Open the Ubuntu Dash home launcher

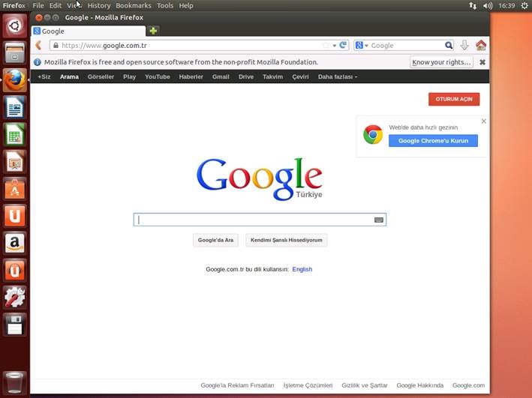pyautogui.click(x=14, y=25)
